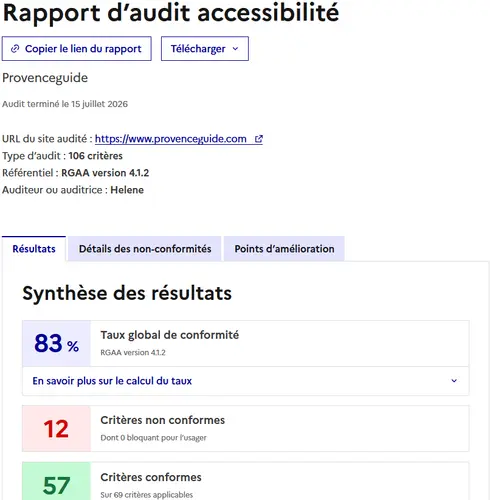Click the external link icon after provenceguide URL
Screen dimensions: 490x500
pos(259,139)
